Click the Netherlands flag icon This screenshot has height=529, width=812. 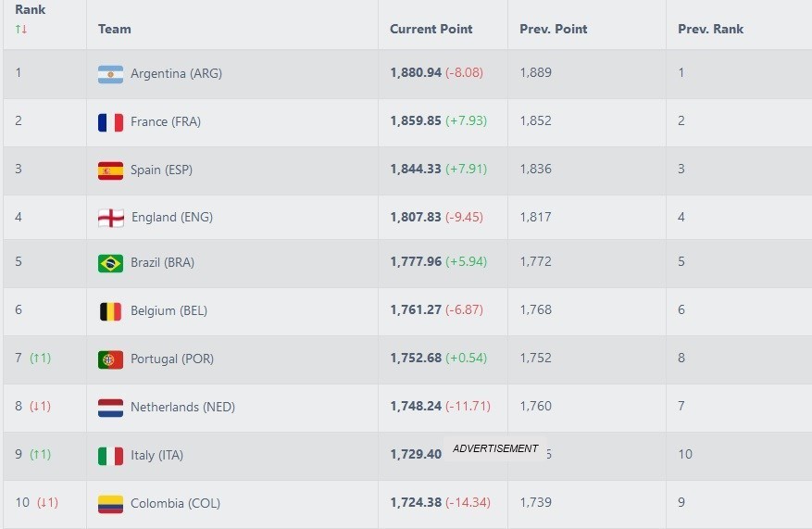(110, 408)
